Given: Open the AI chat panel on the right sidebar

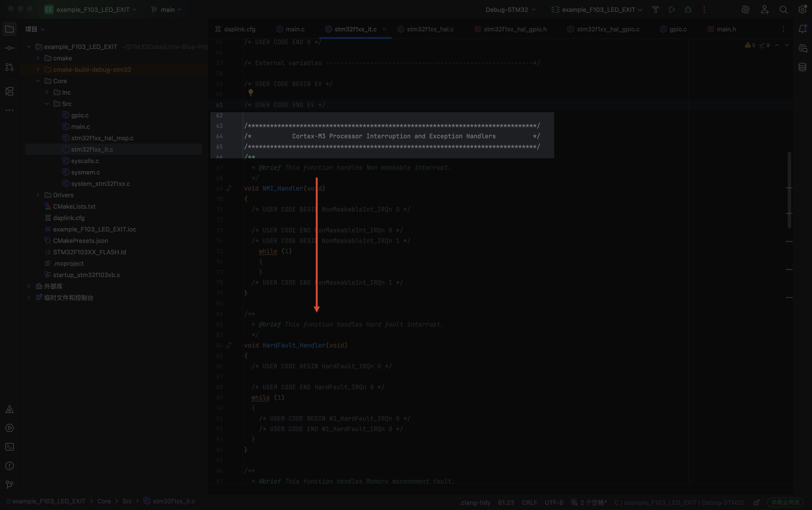Looking at the screenshot, I should 803,48.
